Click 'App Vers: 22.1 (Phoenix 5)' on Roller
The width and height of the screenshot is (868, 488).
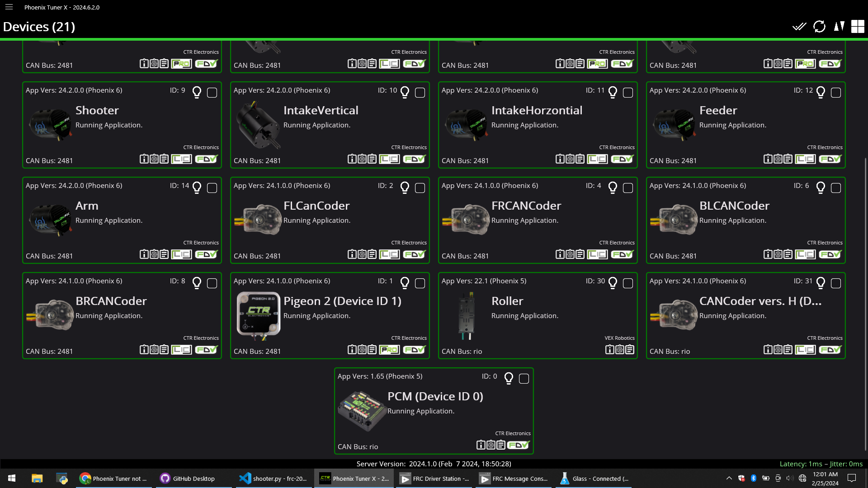pyautogui.click(x=484, y=281)
